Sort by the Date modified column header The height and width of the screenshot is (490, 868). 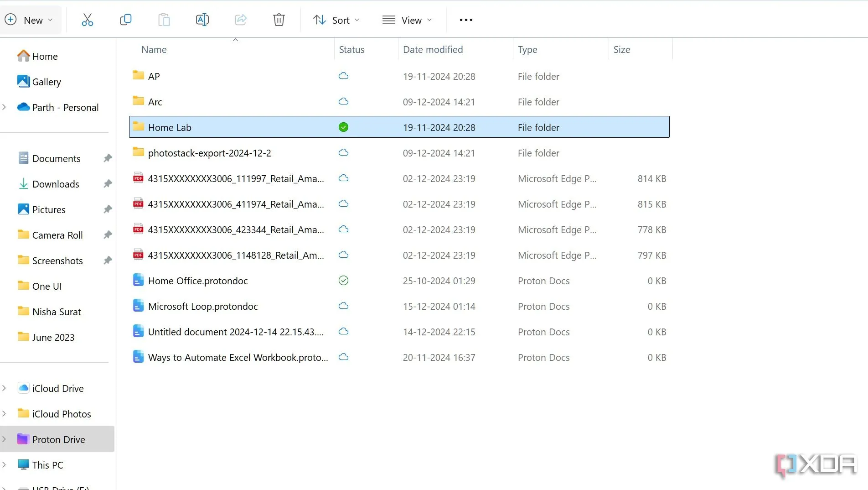point(433,50)
